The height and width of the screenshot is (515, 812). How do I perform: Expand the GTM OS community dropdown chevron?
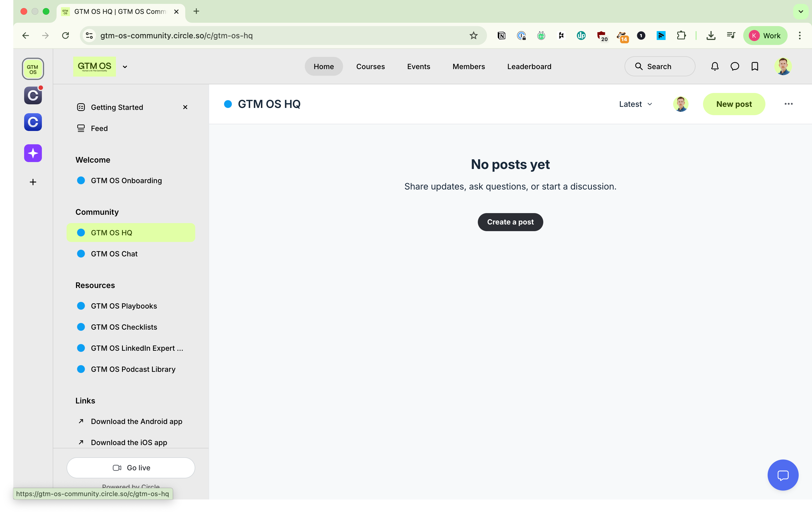tap(125, 67)
